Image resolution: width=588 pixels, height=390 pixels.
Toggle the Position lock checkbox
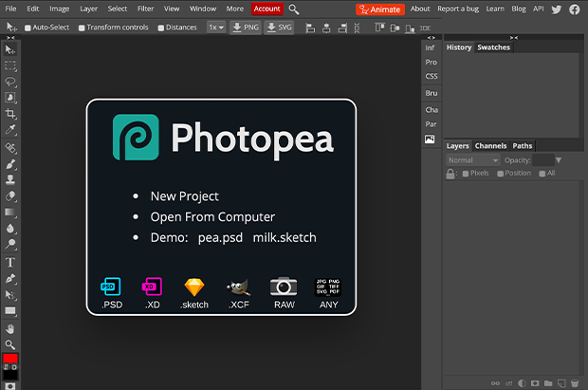pyautogui.click(x=500, y=174)
